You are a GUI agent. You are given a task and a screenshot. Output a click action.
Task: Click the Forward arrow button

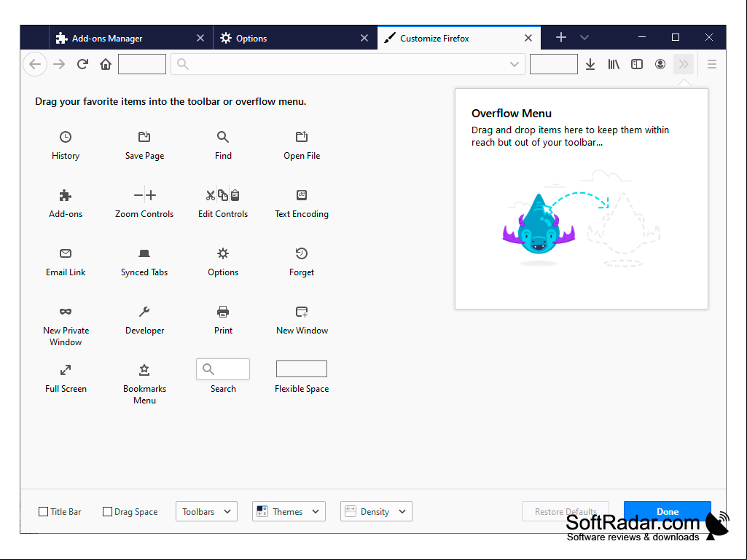pos(59,64)
